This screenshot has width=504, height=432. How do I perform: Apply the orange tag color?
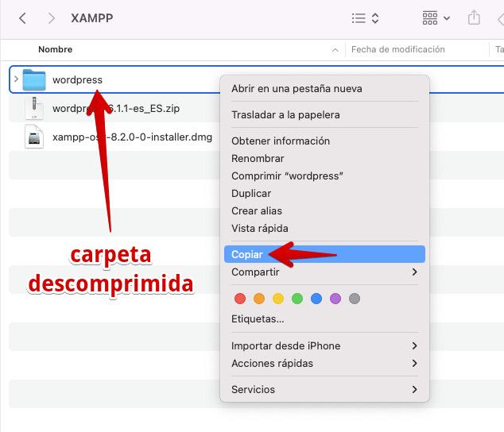(259, 299)
